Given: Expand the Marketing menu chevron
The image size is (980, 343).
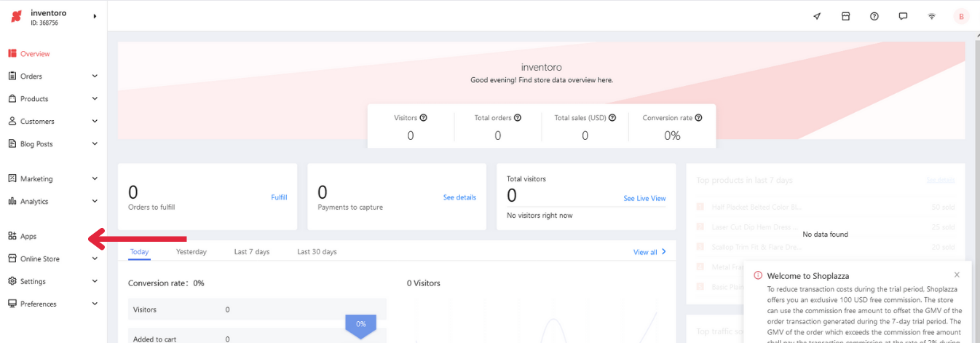Looking at the screenshot, I should [x=95, y=178].
